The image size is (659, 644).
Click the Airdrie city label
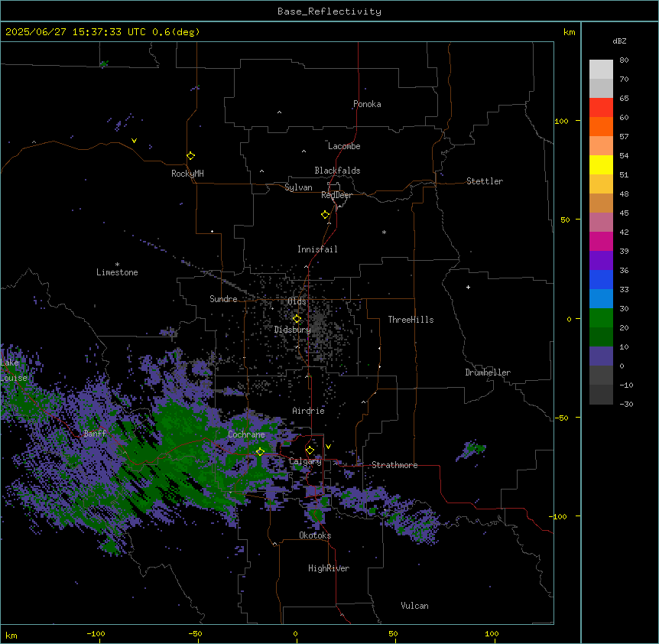tap(309, 411)
